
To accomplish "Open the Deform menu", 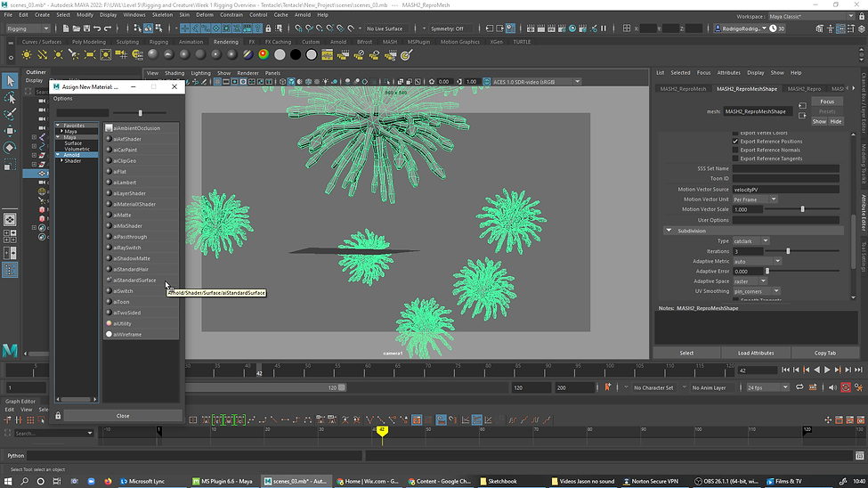I will tap(204, 15).
